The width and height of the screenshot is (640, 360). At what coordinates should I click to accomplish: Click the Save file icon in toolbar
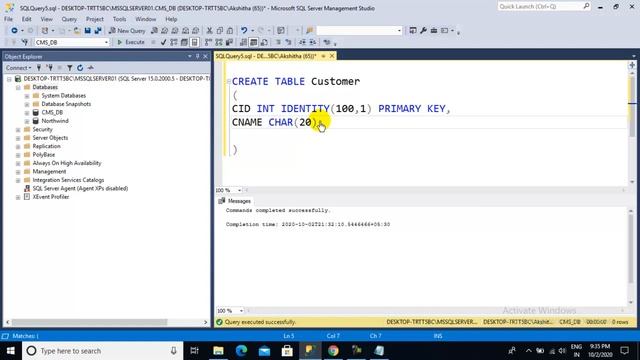pyautogui.click(x=87, y=31)
